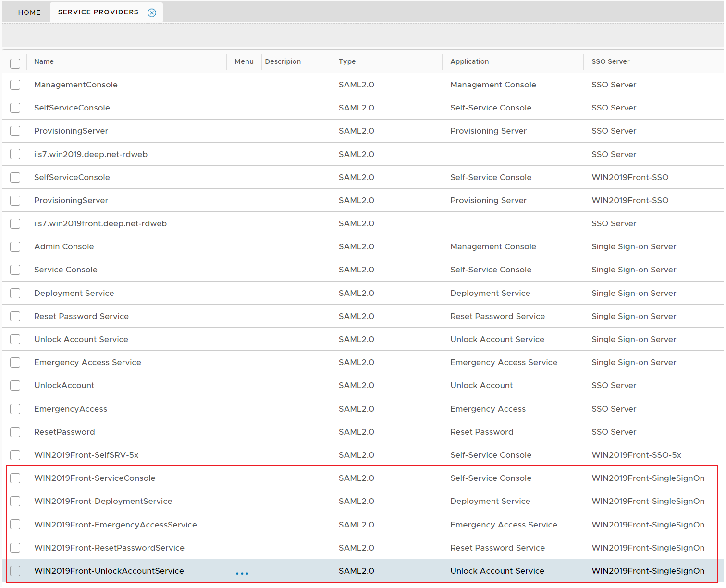Enable checkbox for WIN2019Front-UnlockAccountService
726x588 pixels.
coord(15,571)
